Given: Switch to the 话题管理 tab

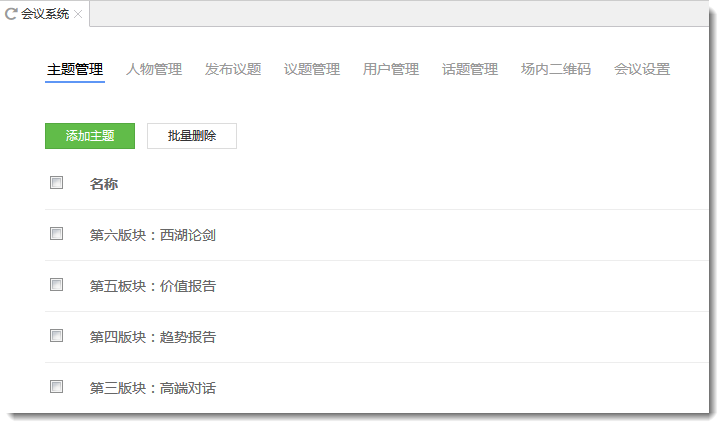Looking at the screenshot, I should coord(470,69).
